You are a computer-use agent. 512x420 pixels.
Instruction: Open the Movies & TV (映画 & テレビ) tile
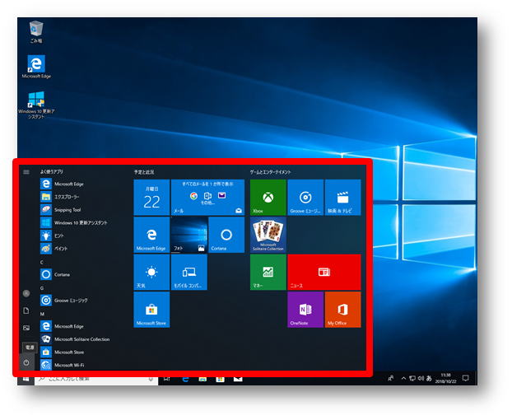pyautogui.click(x=343, y=198)
